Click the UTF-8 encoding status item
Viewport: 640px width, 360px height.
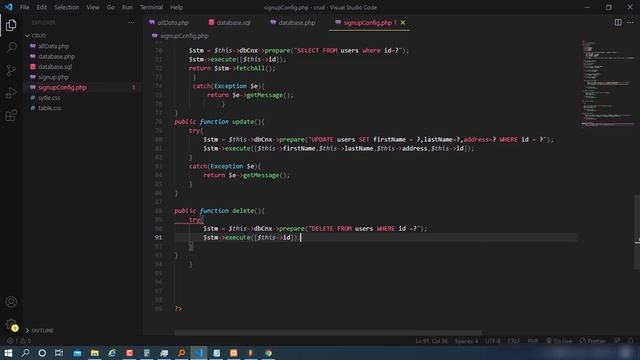[x=493, y=341]
